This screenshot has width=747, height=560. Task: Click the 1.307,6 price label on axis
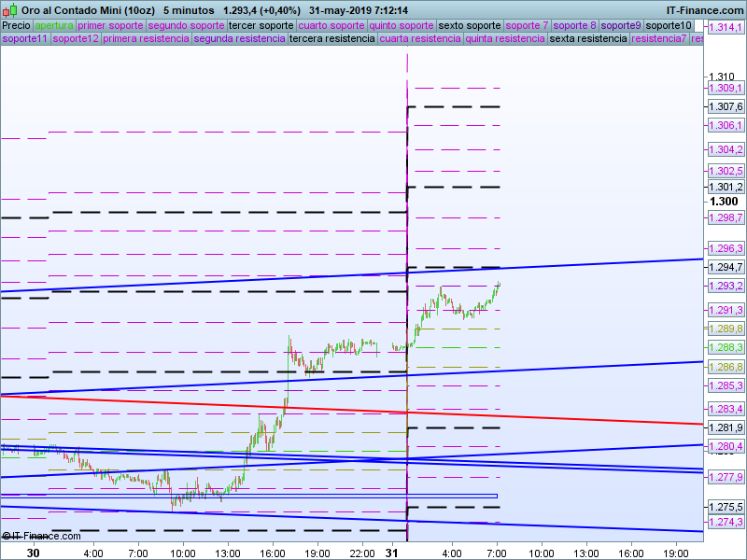point(725,107)
